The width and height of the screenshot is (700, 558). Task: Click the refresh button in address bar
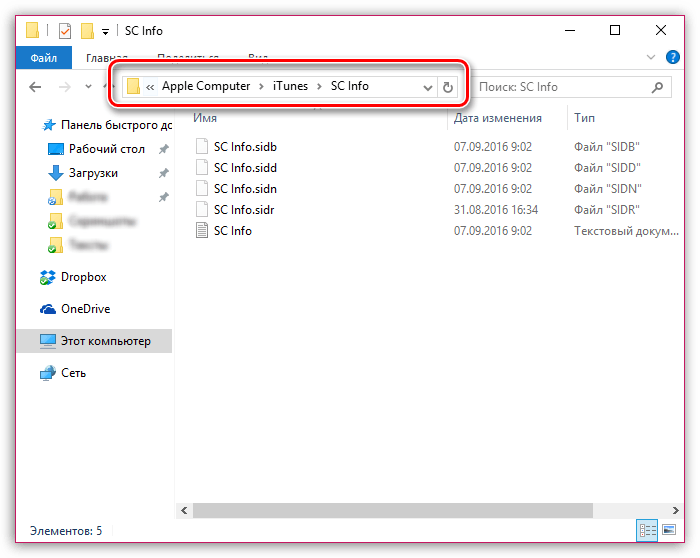(448, 87)
